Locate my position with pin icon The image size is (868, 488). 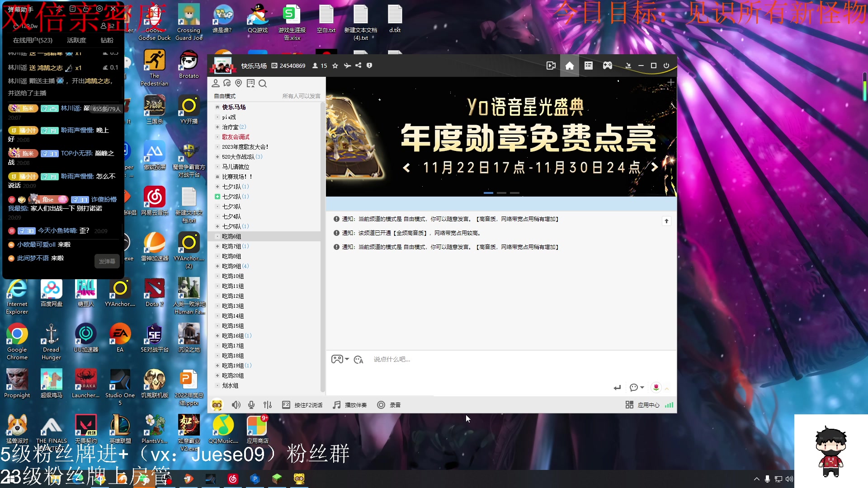pyautogui.click(x=239, y=83)
